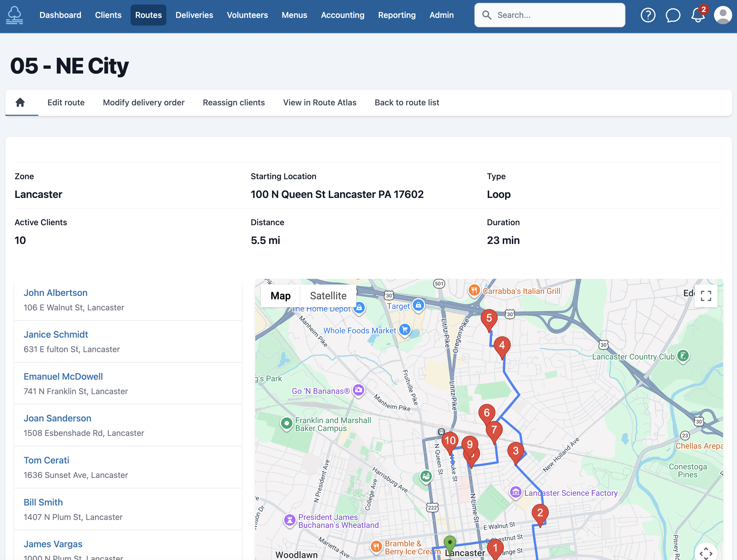The width and height of the screenshot is (737, 560).
Task: Select the Edit route tab
Action: [66, 102]
